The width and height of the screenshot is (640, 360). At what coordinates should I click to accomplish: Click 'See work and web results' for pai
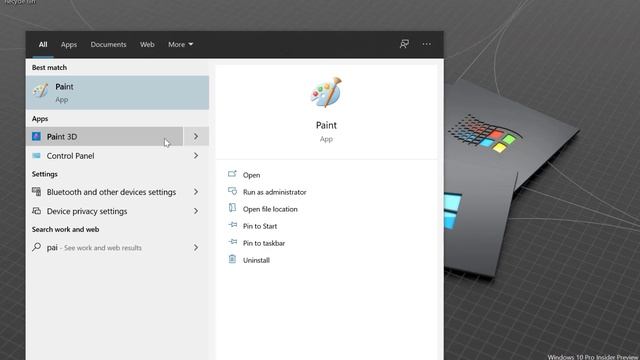103,248
